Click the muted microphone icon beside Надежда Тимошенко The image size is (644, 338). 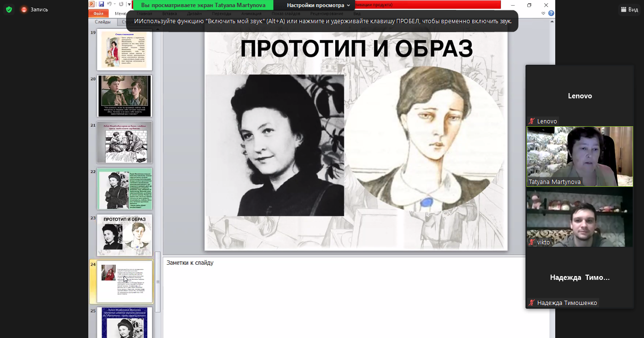532,303
